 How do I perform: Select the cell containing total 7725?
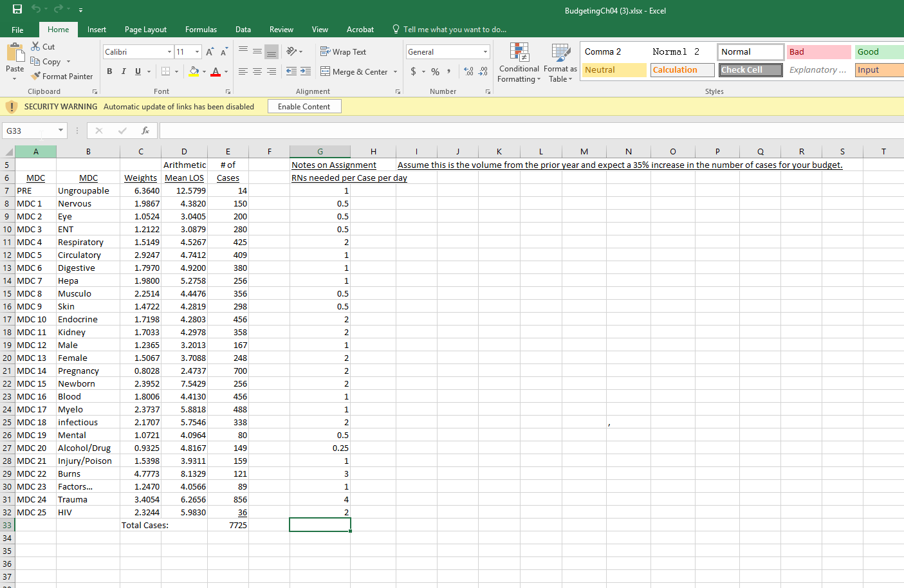click(228, 525)
